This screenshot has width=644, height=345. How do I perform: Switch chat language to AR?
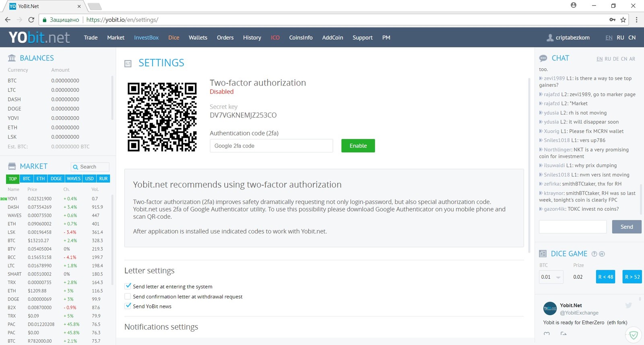(x=632, y=59)
